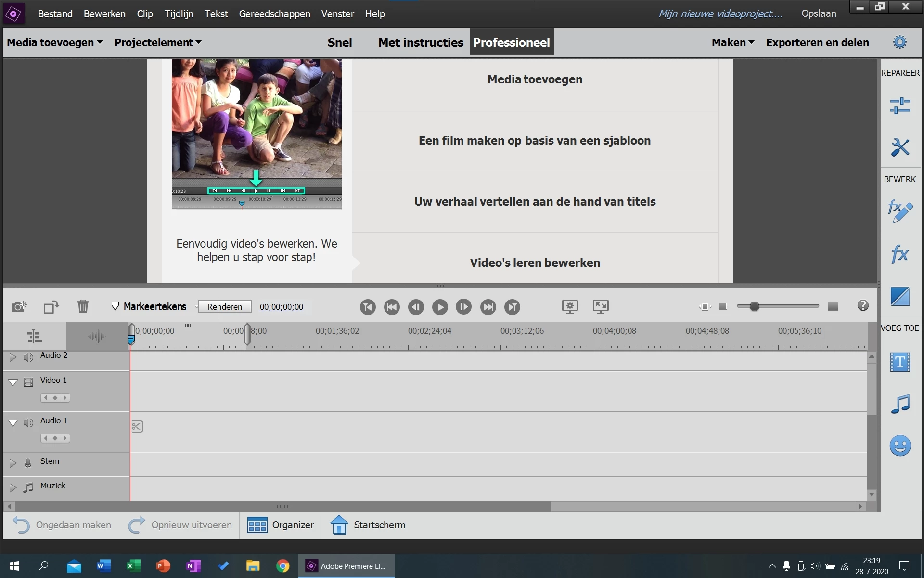
Task: Open the Transitions panel icon
Action: tap(899, 296)
